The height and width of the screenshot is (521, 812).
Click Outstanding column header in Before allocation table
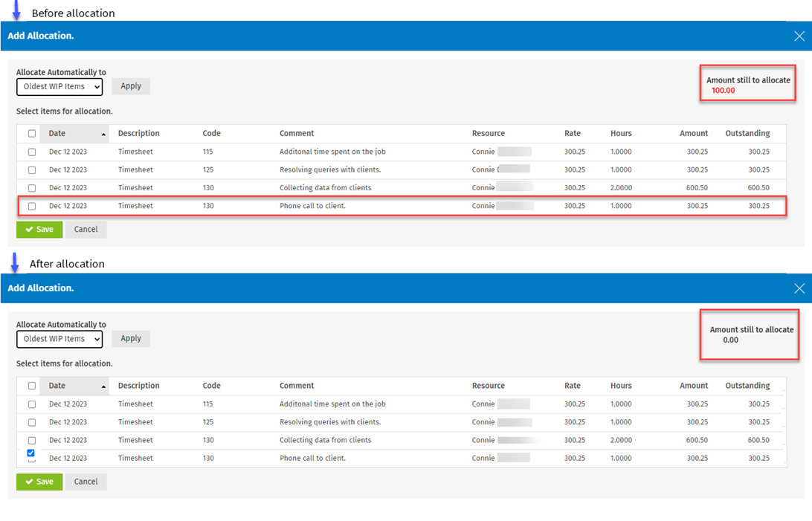coord(747,134)
